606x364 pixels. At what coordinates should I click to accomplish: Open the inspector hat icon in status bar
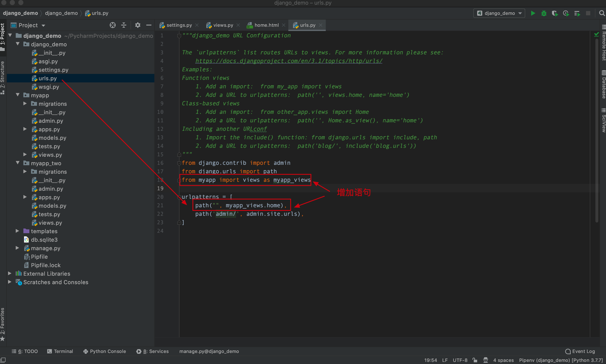click(x=485, y=360)
